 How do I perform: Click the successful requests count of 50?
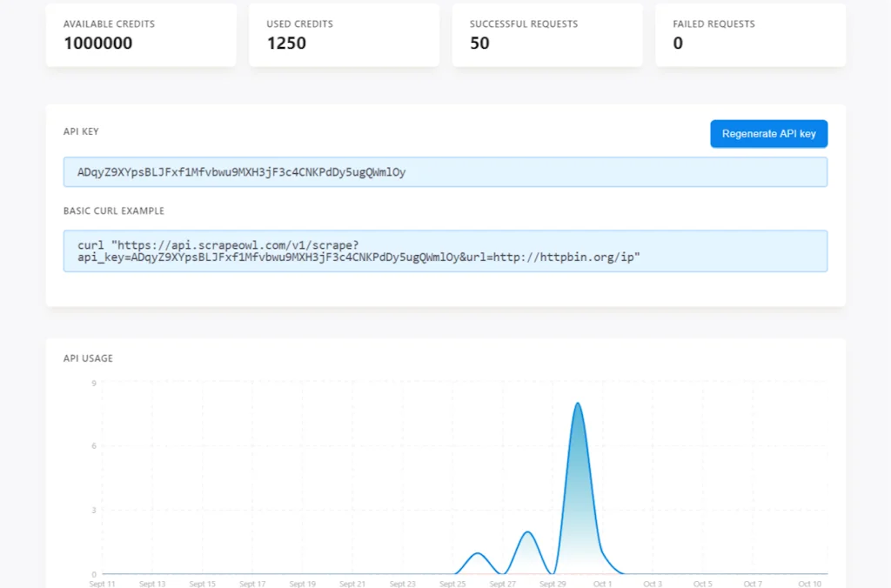click(479, 43)
